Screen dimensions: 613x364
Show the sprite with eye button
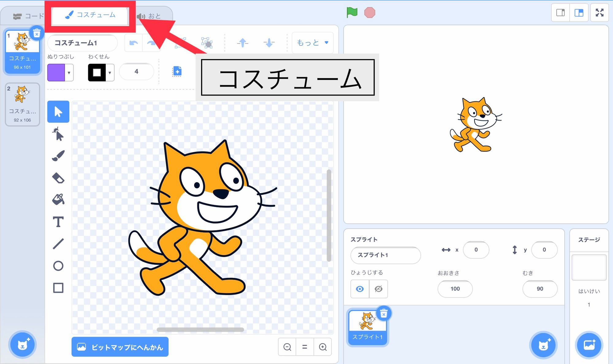click(x=360, y=289)
